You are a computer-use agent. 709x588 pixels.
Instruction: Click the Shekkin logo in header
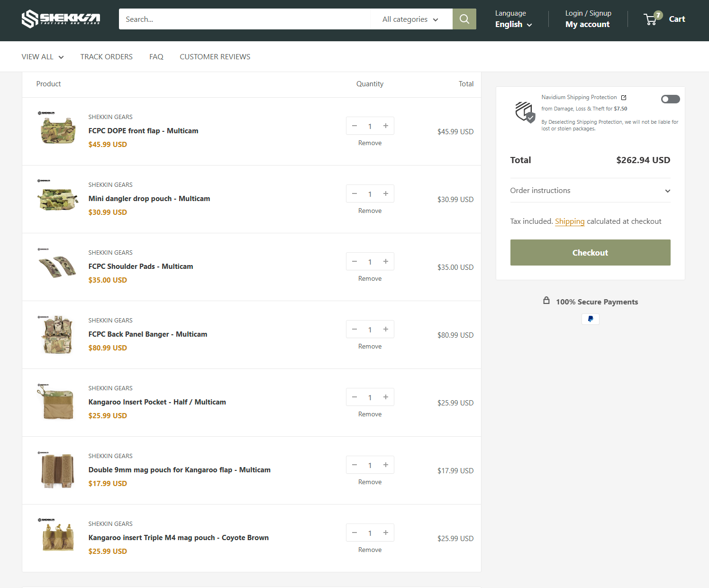click(x=61, y=19)
